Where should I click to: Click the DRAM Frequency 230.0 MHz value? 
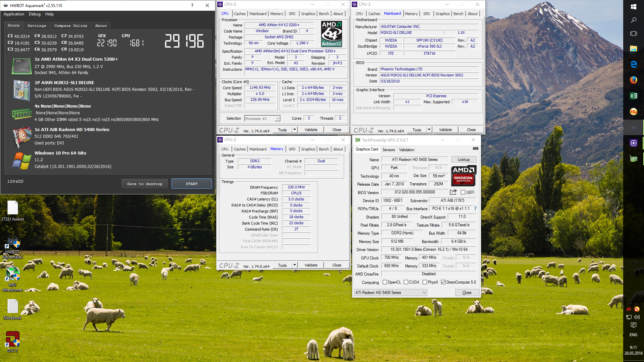tap(296, 187)
